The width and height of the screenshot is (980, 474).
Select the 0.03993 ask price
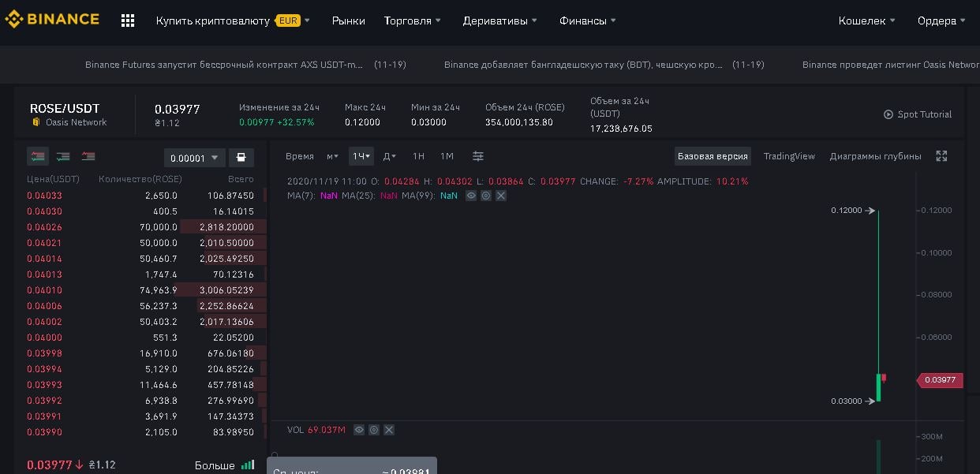tap(44, 385)
